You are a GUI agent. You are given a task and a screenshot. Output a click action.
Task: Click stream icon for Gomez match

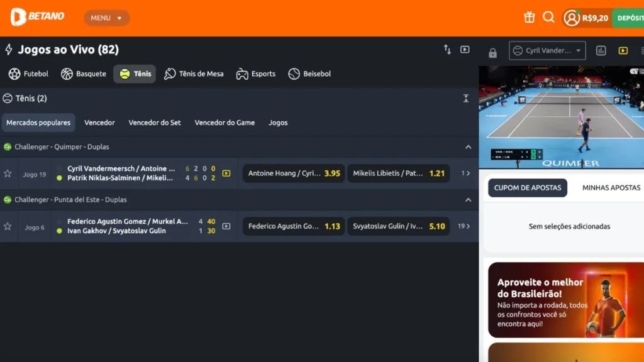[x=226, y=226]
